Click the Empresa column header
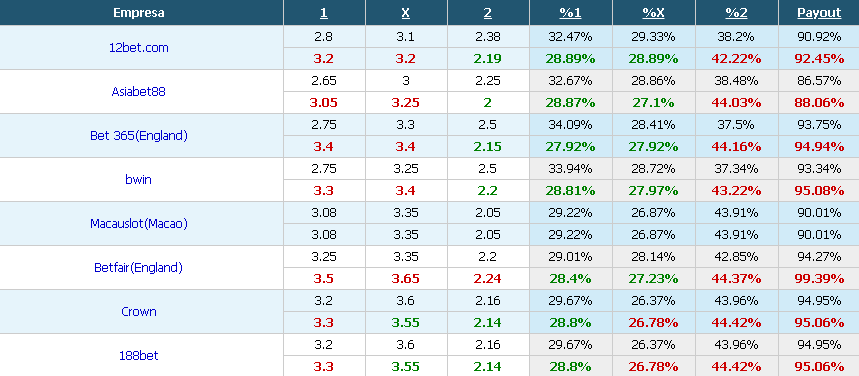 (139, 13)
